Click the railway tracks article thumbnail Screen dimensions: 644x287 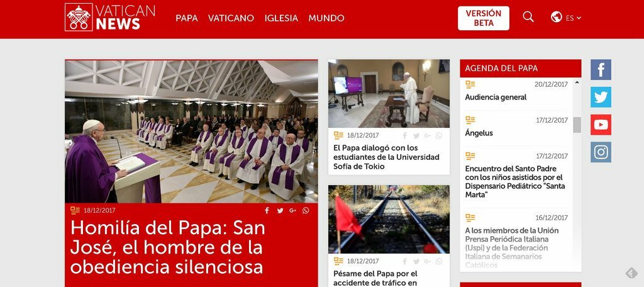click(389, 219)
